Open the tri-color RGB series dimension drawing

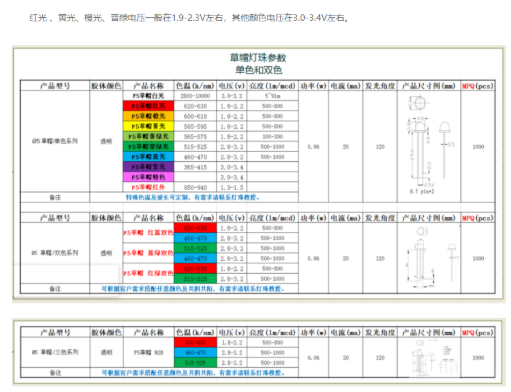429,357
